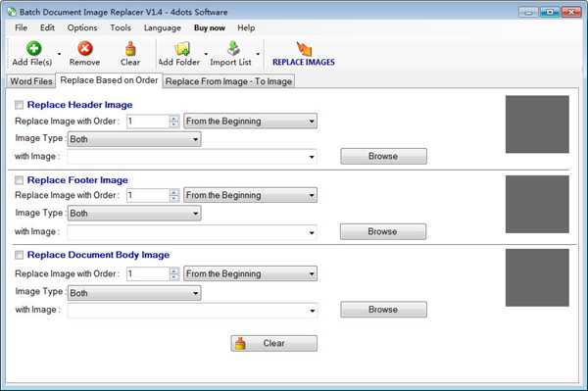Open document body 'From the Beginning' dropdown

click(250, 273)
